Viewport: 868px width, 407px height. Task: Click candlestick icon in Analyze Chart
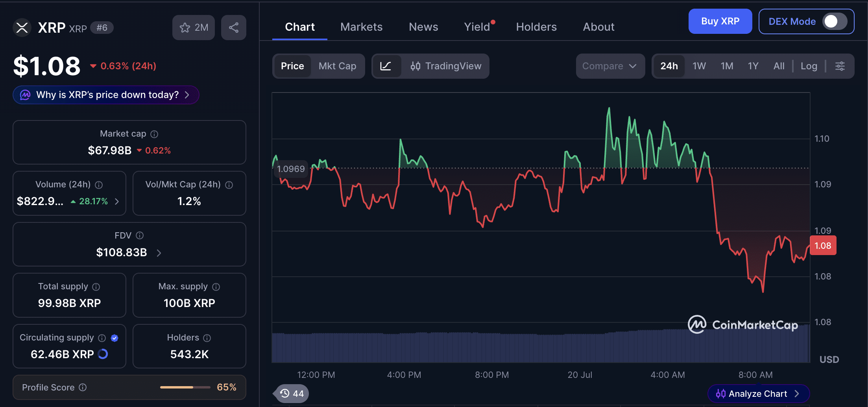(x=720, y=394)
